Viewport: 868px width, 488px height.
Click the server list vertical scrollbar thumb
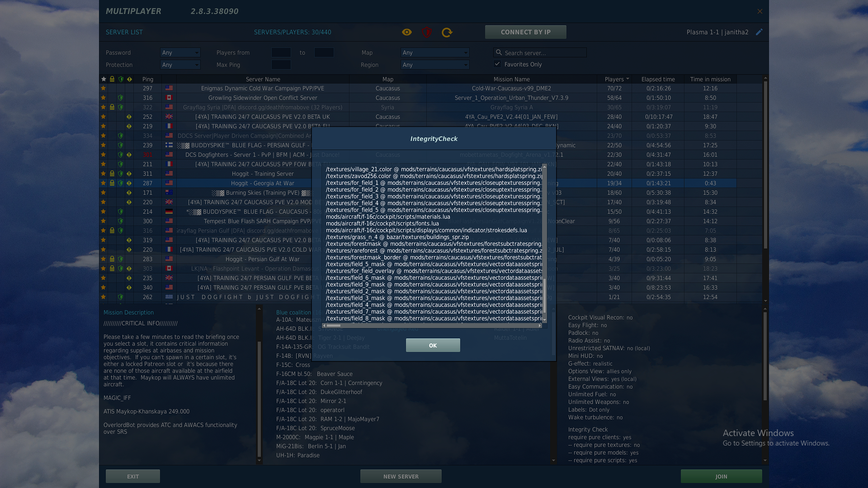[x=765, y=165]
